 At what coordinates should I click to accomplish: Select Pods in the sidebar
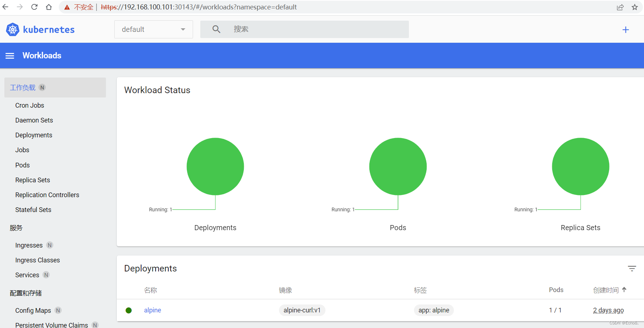(22, 165)
